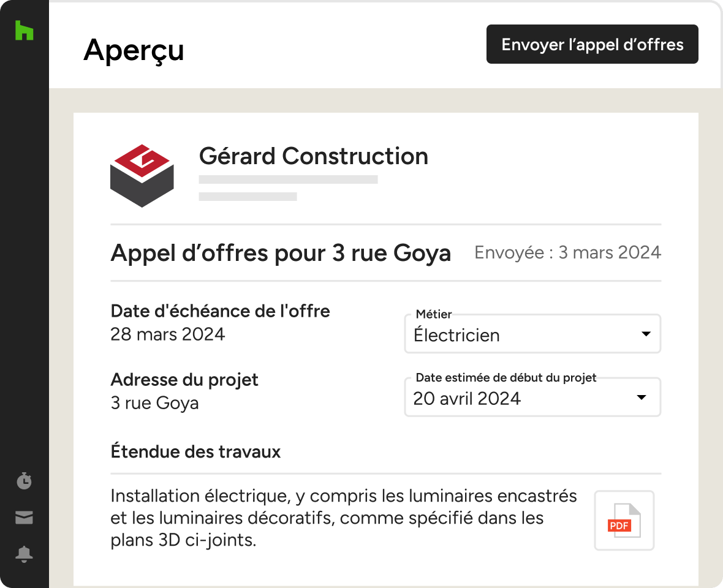This screenshot has width=723, height=588.
Task: Open the attached PDF file icon
Action: pyautogui.click(x=624, y=520)
